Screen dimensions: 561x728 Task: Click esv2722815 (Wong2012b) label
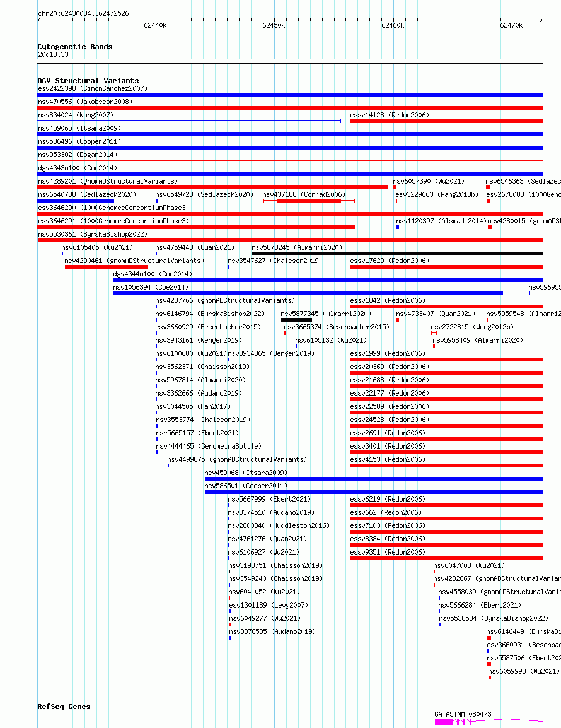coord(472,327)
